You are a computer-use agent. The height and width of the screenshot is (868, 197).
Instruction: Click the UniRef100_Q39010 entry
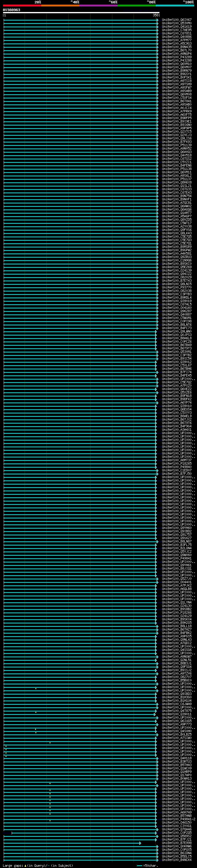coord(176,406)
